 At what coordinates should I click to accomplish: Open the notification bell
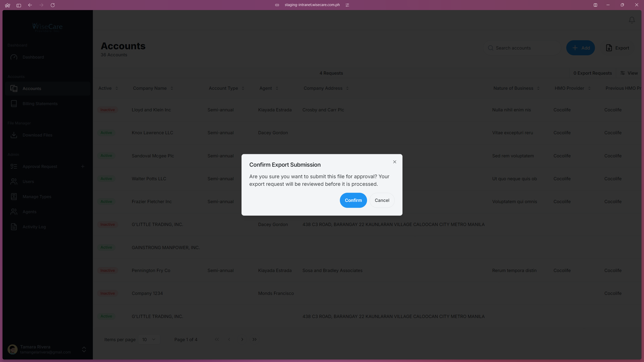(x=631, y=20)
